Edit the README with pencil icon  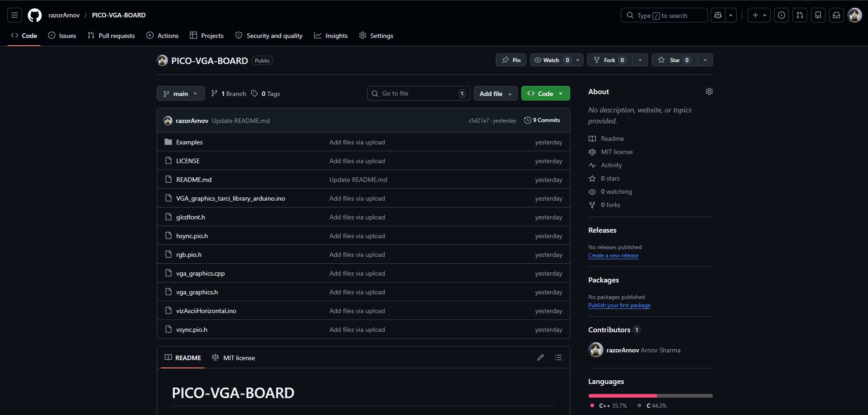pos(541,357)
